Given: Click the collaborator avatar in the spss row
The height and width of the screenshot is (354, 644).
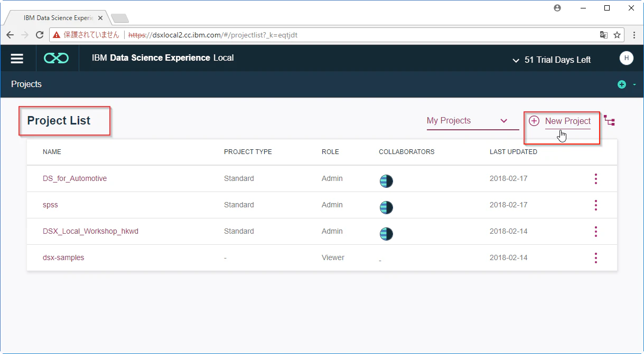Looking at the screenshot, I should (386, 207).
